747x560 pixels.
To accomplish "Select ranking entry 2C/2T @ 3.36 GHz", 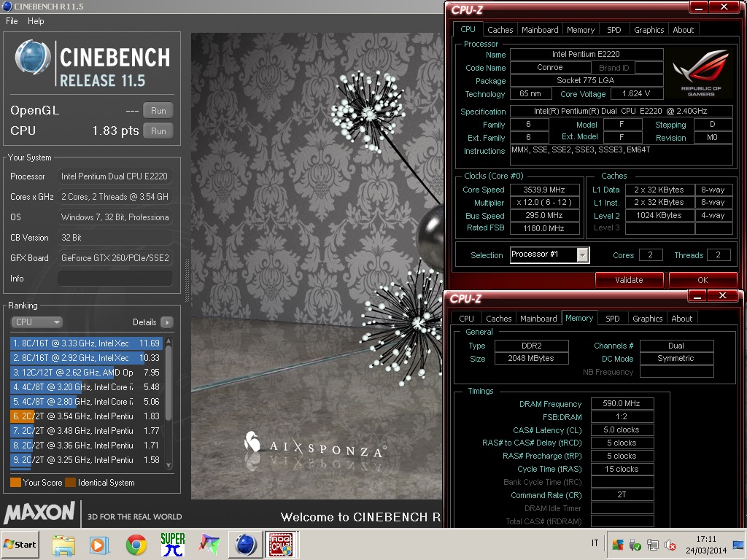I will pyautogui.click(x=86, y=446).
